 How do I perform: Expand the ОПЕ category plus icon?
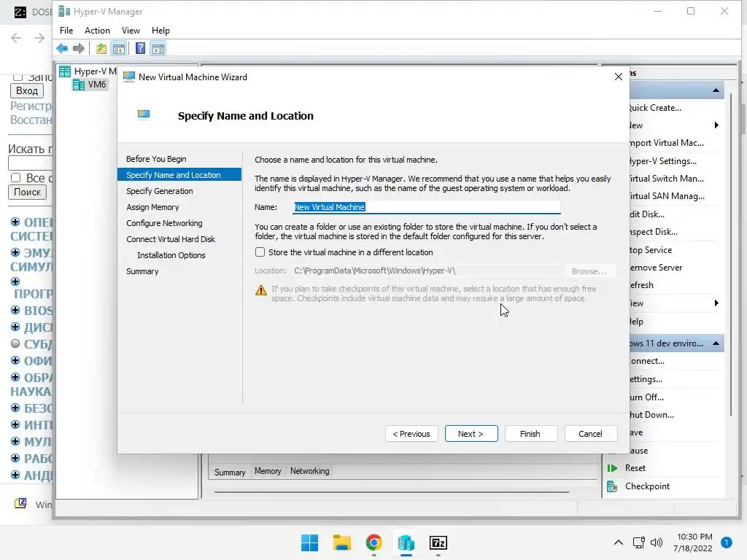click(x=15, y=222)
